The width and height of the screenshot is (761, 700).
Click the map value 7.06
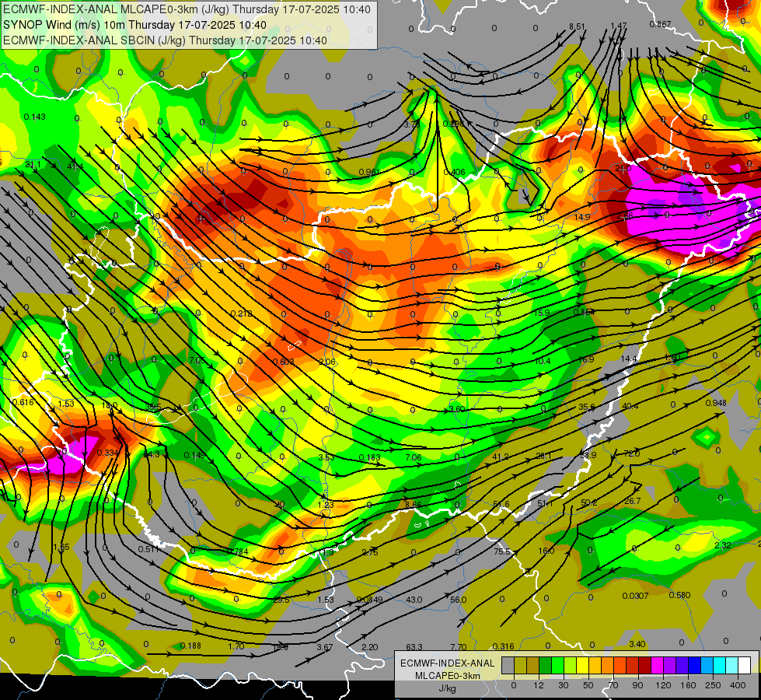click(413, 457)
